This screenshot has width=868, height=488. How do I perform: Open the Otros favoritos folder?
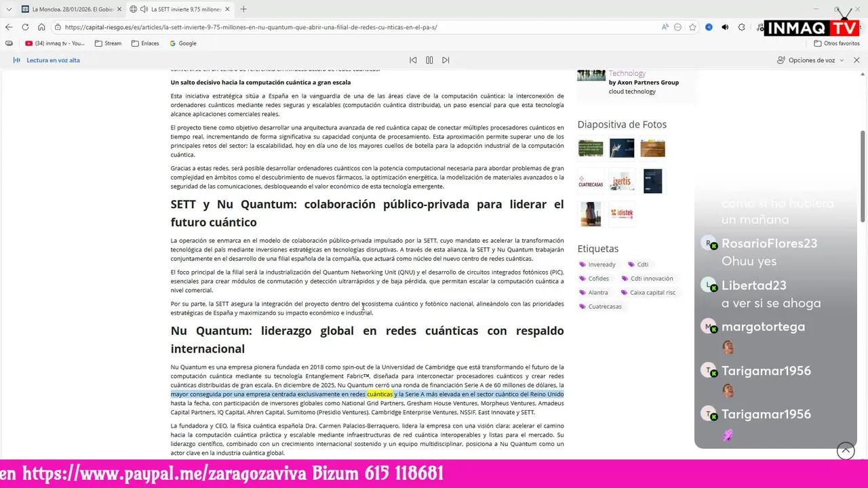point(837,43)
